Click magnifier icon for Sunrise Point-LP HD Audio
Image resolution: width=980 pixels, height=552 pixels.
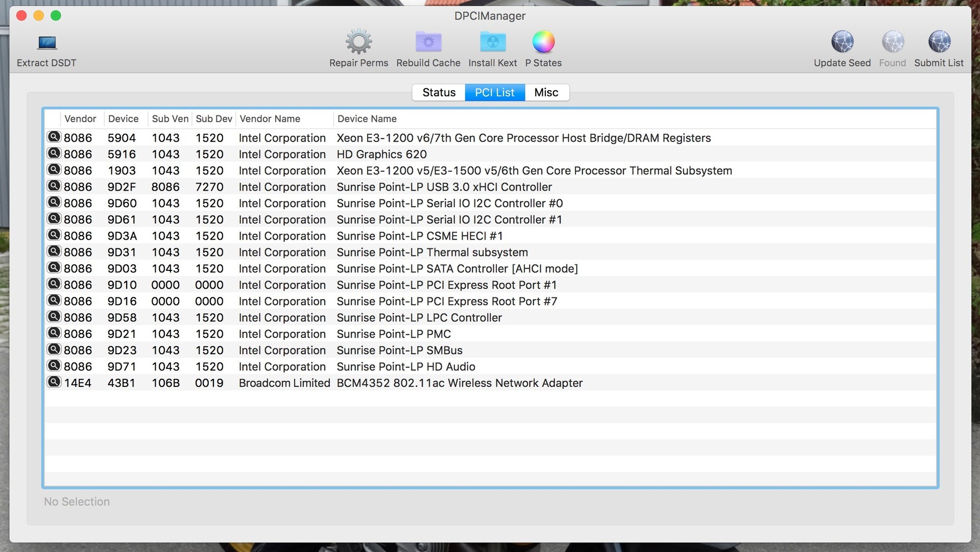[x=54, y=366]
